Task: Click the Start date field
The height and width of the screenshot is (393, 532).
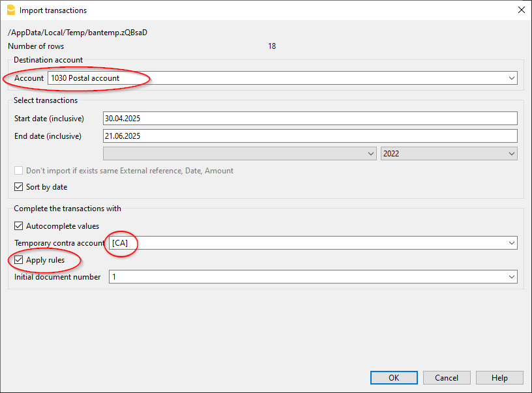Action: tap(310, 118)
